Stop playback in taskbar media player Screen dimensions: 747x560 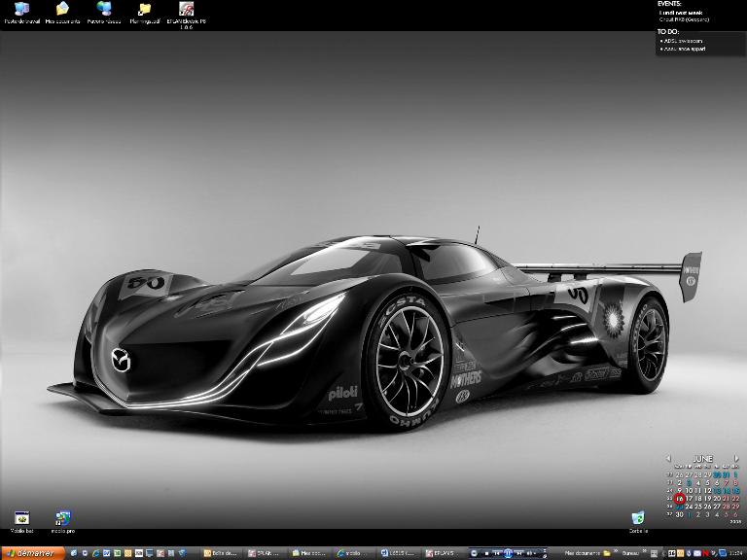point(487,553)
